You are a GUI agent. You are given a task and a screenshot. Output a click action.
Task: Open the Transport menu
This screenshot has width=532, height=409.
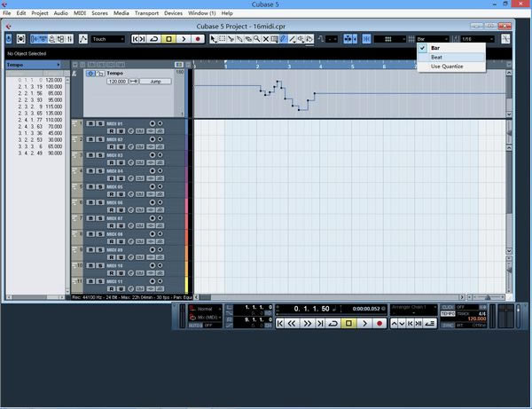(x=147, y=13)
